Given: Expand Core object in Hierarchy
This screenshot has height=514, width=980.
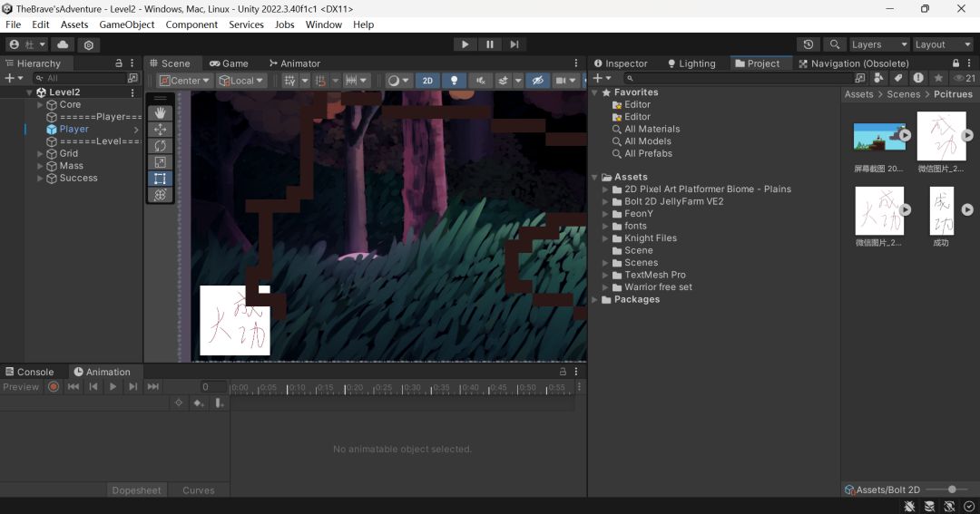Looking at the screenshot, I should tap(40, 105).
